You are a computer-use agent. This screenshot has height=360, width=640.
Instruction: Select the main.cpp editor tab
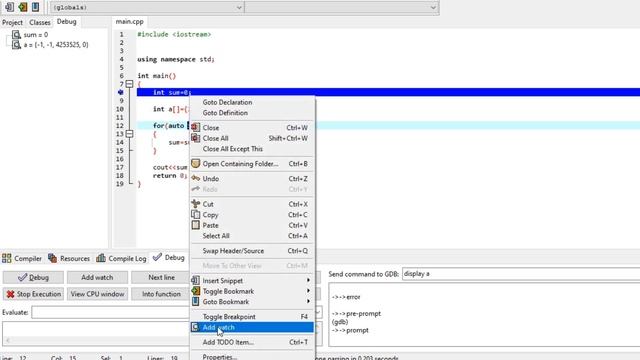(x=129, y=22)
